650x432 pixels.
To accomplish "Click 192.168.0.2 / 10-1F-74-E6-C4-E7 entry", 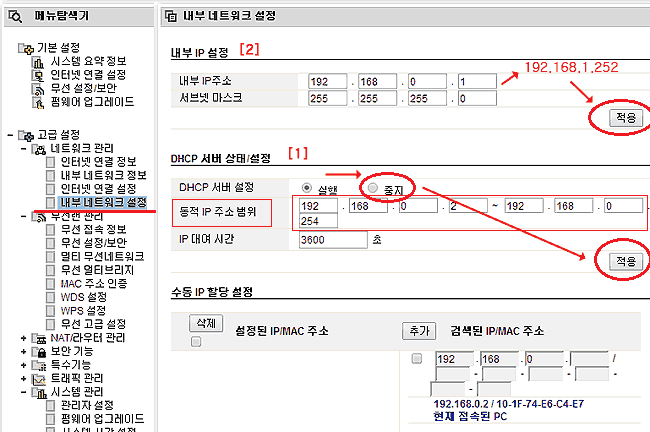I will tap(509, 404).
